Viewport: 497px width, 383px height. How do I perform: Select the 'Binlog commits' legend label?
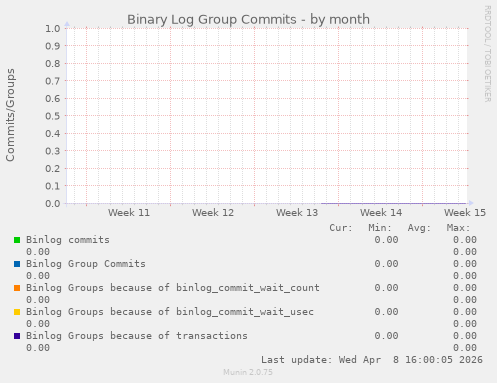68,240
